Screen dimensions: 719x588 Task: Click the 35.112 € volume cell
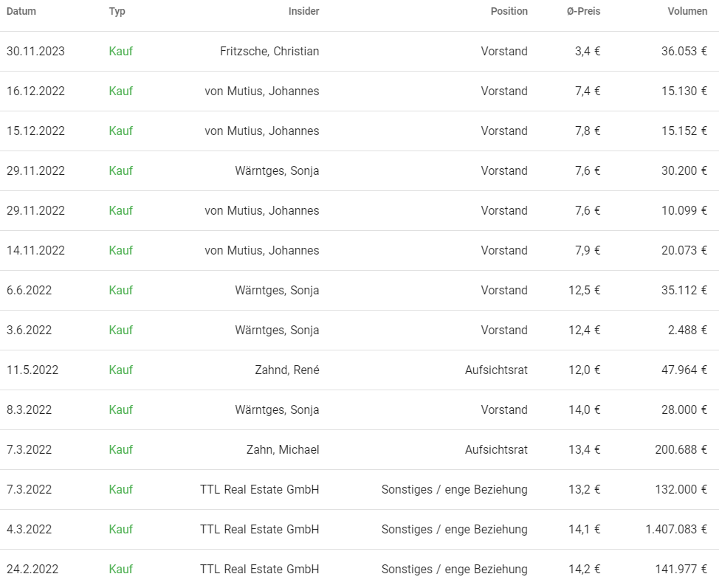[x=684, y=291]
